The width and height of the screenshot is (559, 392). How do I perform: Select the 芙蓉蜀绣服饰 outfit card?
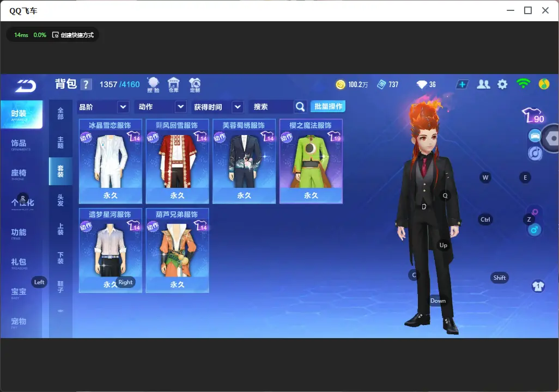pyautogui.click(x=244, y=161)
